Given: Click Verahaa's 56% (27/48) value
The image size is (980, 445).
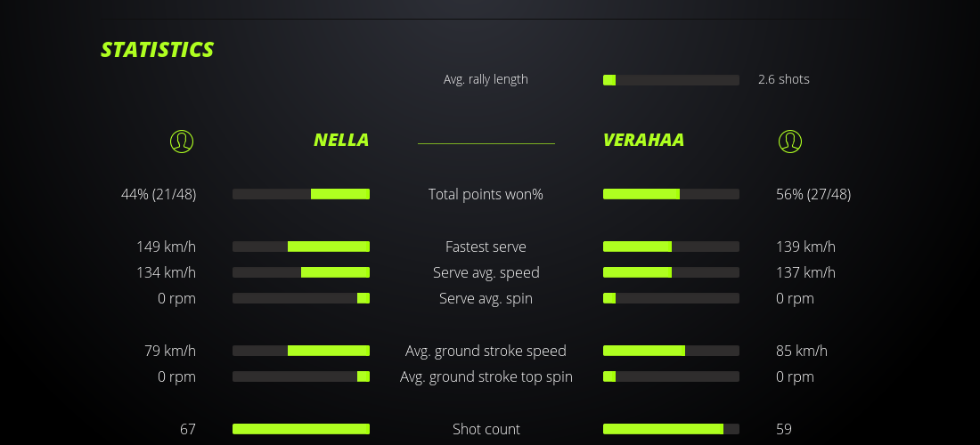Looking at the screenshot, I should click(x=813, y=194).
